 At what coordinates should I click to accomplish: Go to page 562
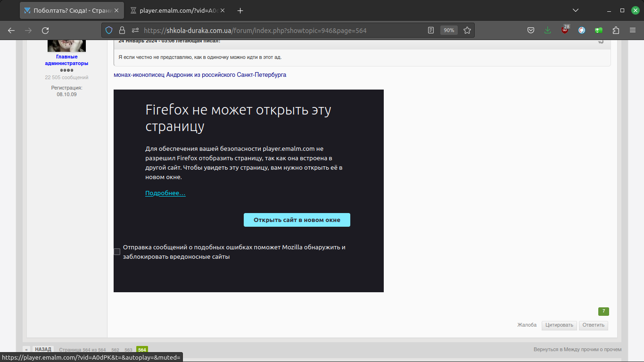click(x=115, y=350)
